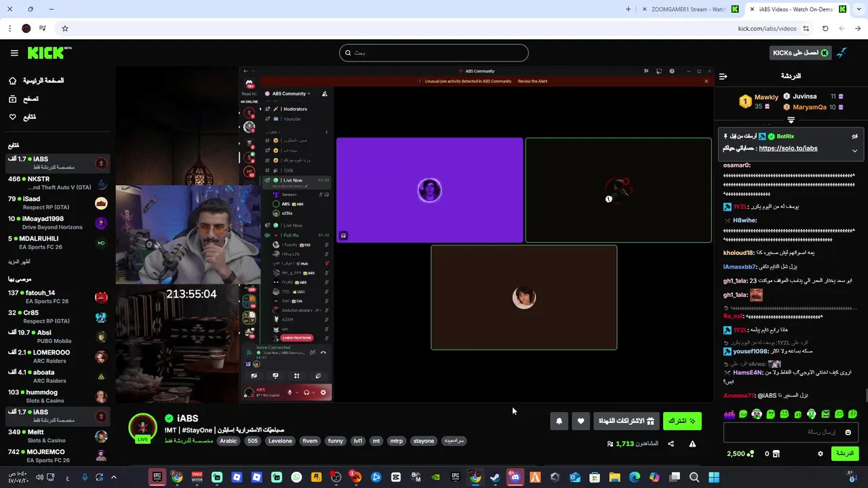
Task: Click the Amoona77 username in chat
Action: [x=738, y=395]
